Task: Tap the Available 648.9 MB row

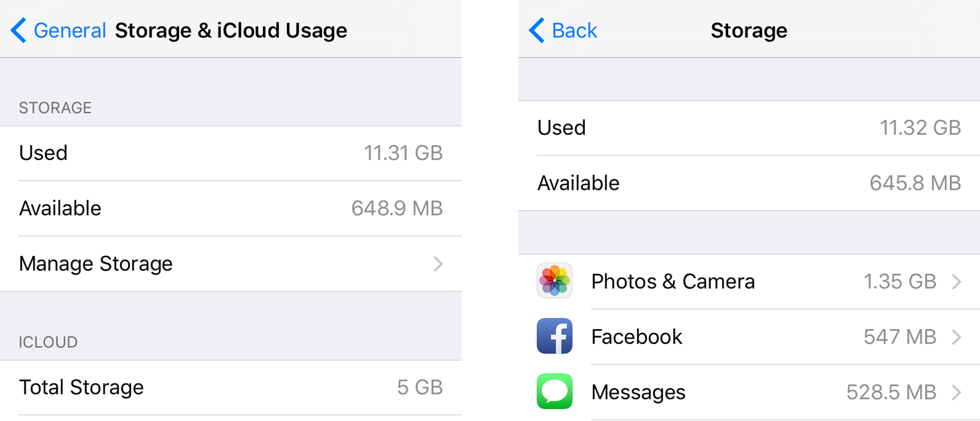Action: coord(231,208)
